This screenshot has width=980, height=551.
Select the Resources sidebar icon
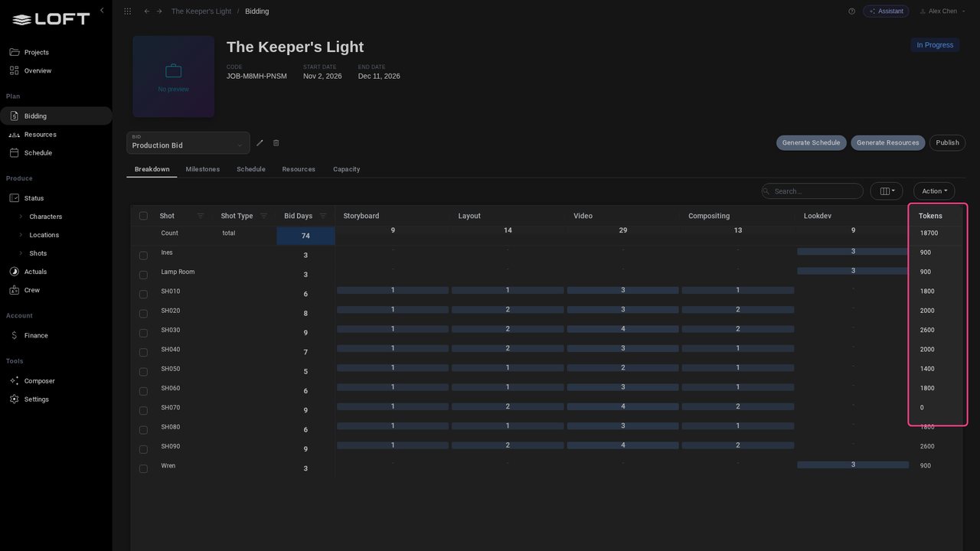14,135
